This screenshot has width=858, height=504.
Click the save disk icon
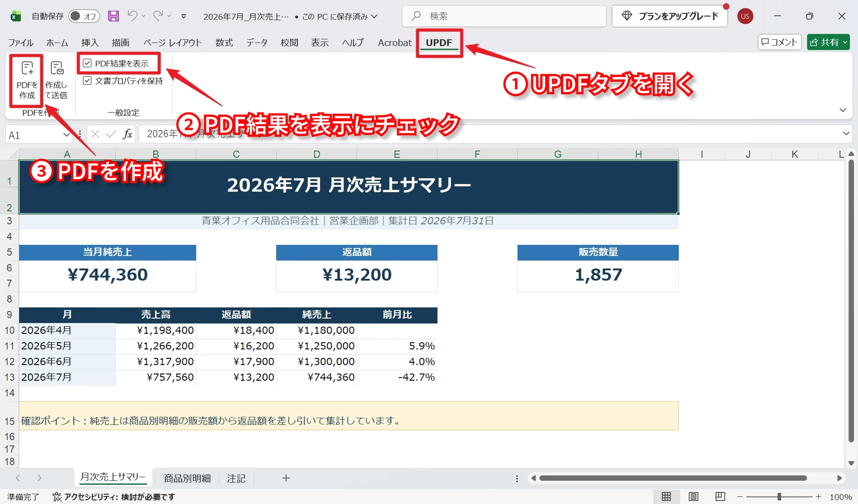pos(114,16)
